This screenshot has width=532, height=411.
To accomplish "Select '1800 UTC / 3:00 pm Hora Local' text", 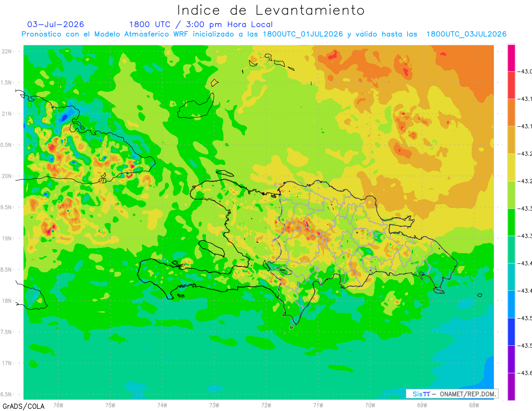I will coord(201,24).
